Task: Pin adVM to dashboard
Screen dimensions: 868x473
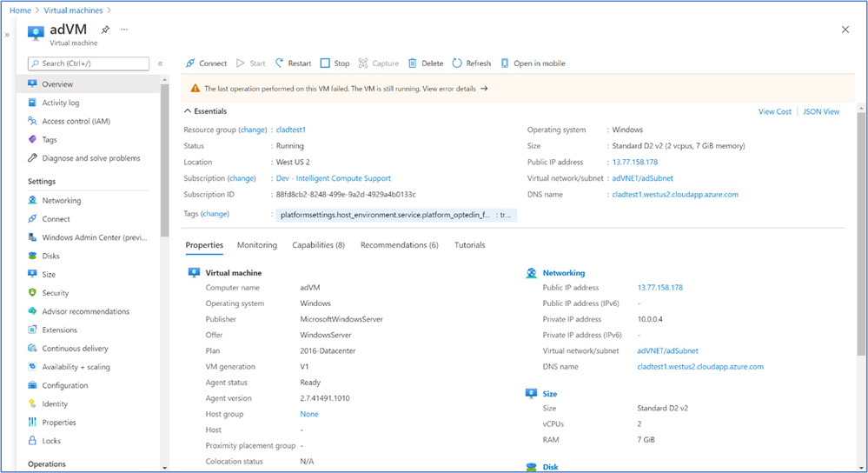Action: [x=105, y=30]
